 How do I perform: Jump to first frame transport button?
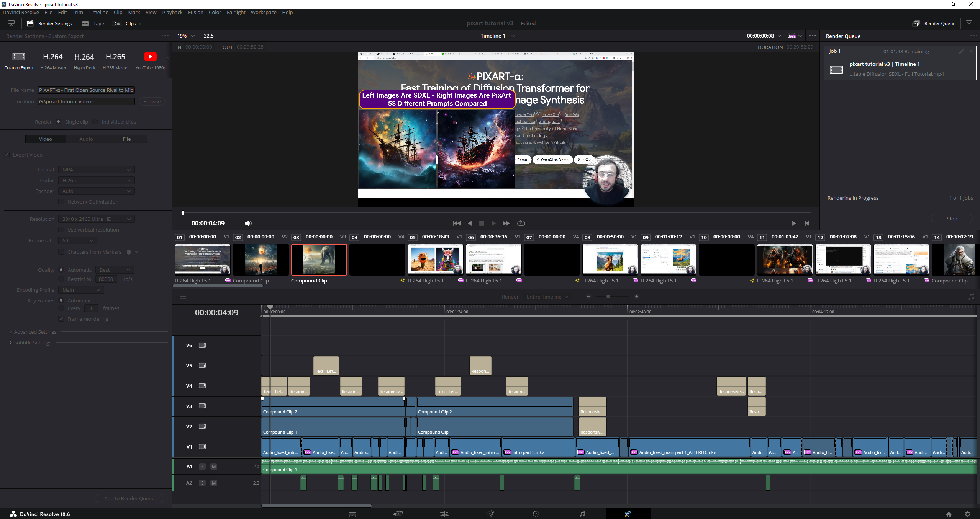tap(457, 223)
